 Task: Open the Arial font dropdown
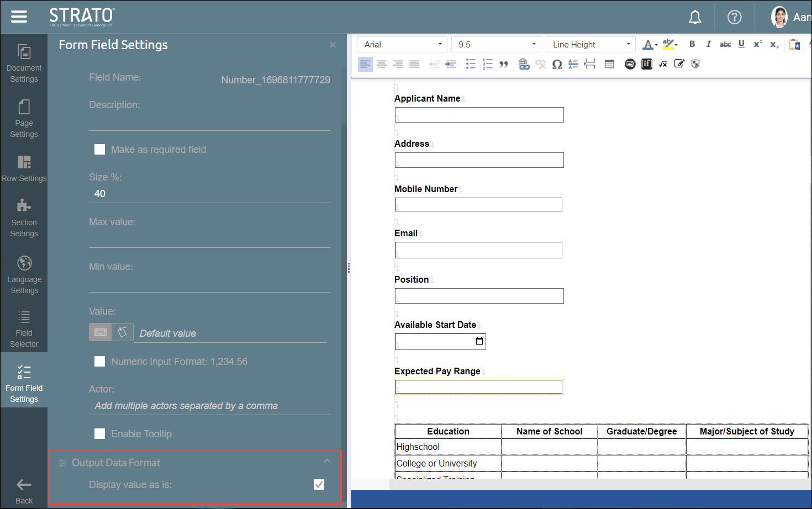(403, 44)
